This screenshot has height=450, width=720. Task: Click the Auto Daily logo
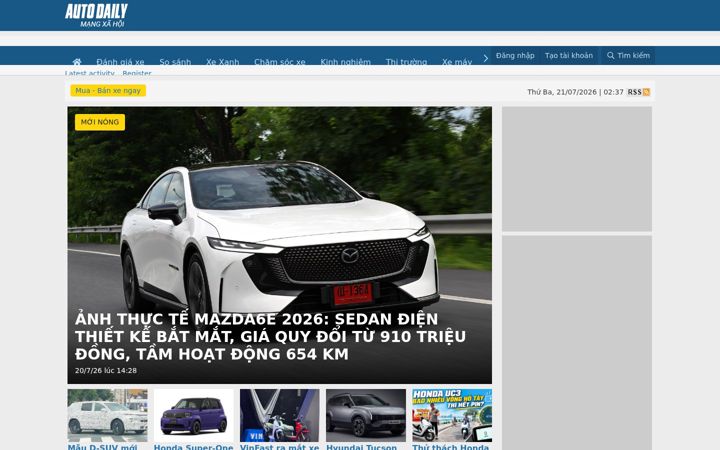pos(96,15)
